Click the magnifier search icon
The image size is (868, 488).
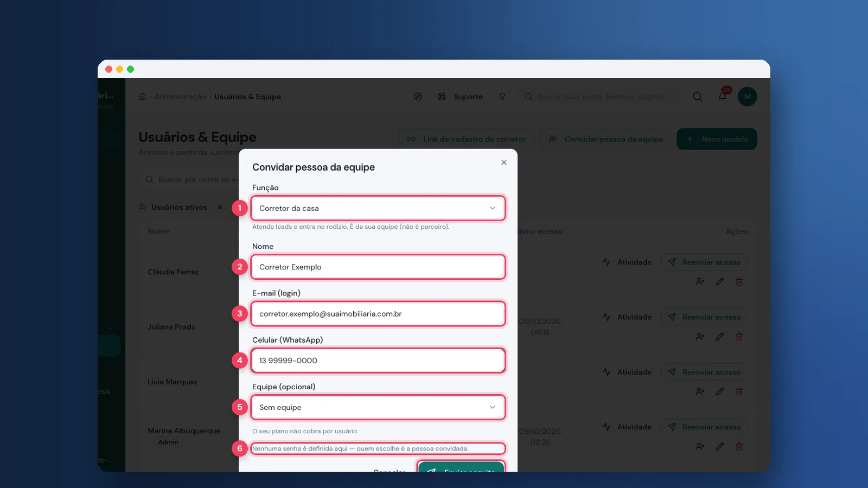point(698,97)
